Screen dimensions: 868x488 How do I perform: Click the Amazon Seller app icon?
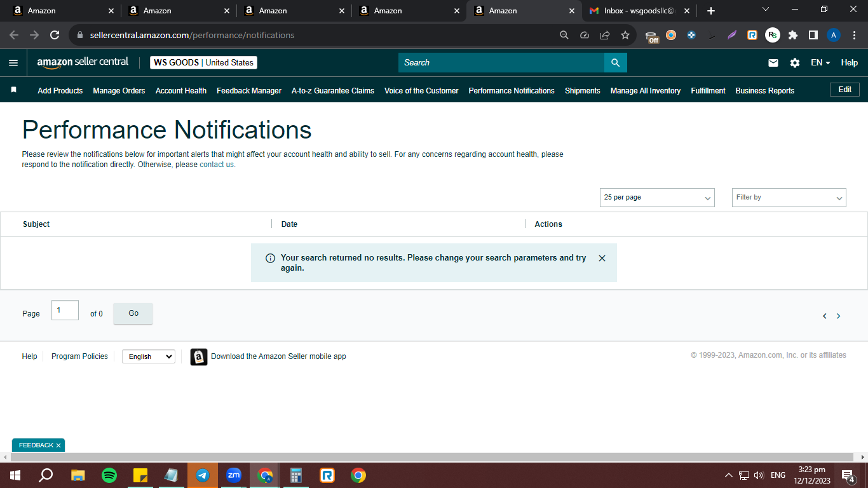[x=199, y=356]
